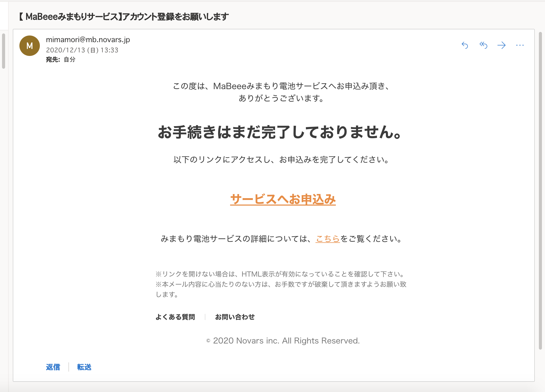Click the copyright text 2020 Novars inc.
This screenshot has width=545, height=392.
click(283, 341)
